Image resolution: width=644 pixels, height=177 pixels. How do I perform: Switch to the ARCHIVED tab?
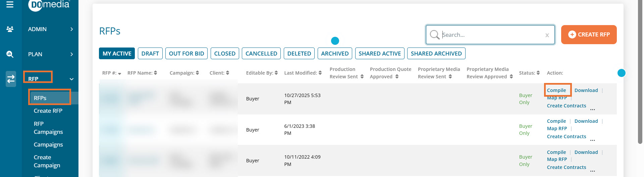334,54
